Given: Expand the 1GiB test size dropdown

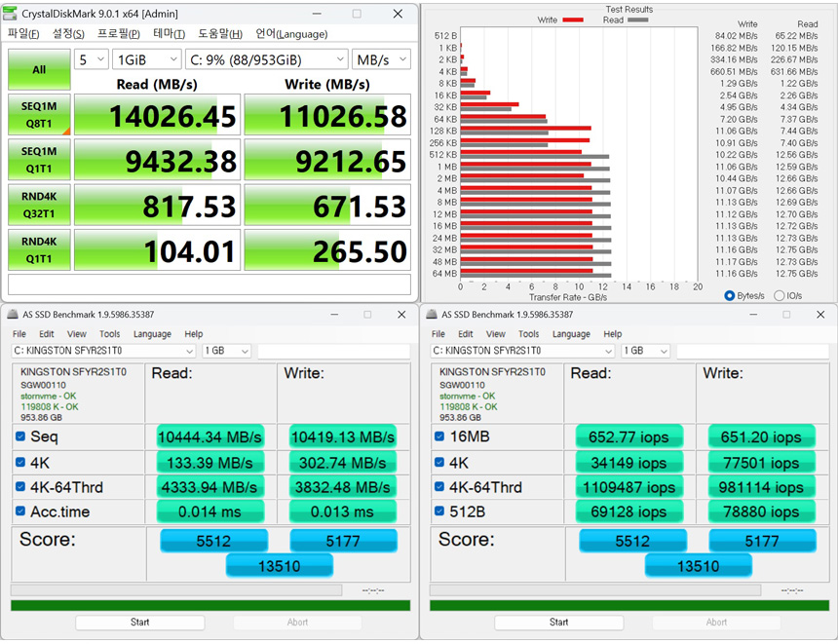Looking at the screenshot, I should 146,59.
